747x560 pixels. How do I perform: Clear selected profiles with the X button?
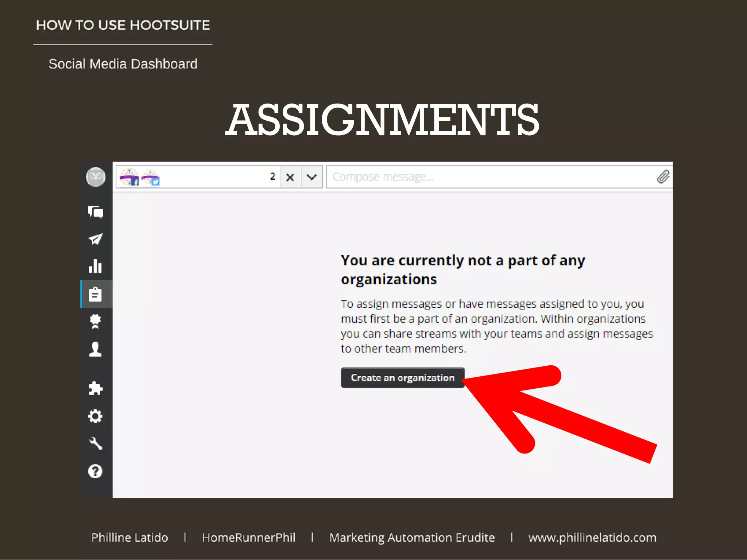tap(290, 177)
